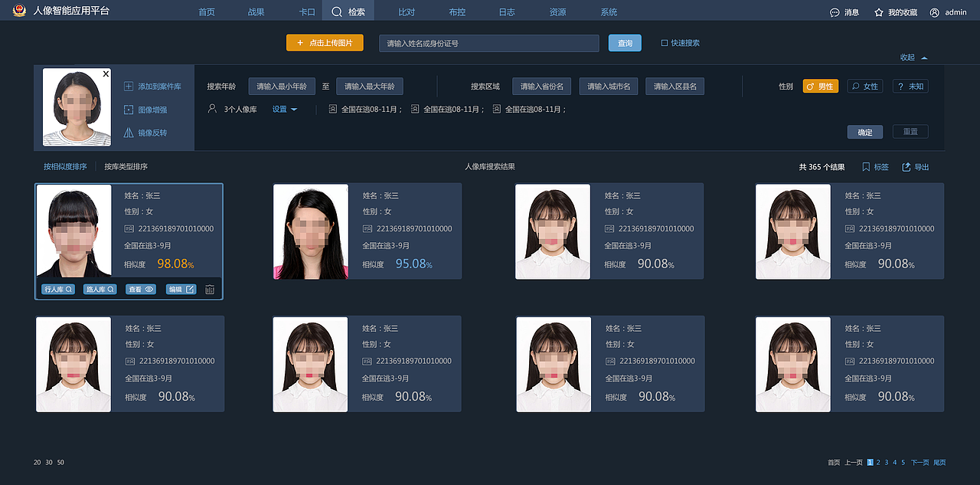Remove uploaded photo with X button
This screenshot has height=485, width=980.
[x=106, y=74]
